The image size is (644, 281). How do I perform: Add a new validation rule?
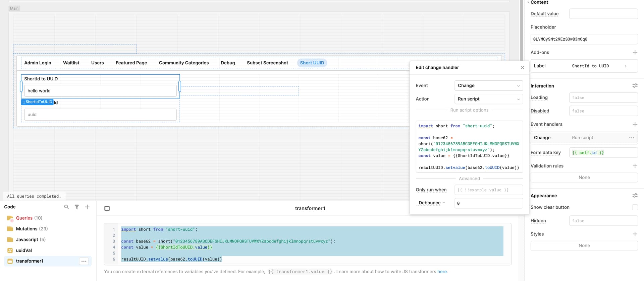[635, 166]
